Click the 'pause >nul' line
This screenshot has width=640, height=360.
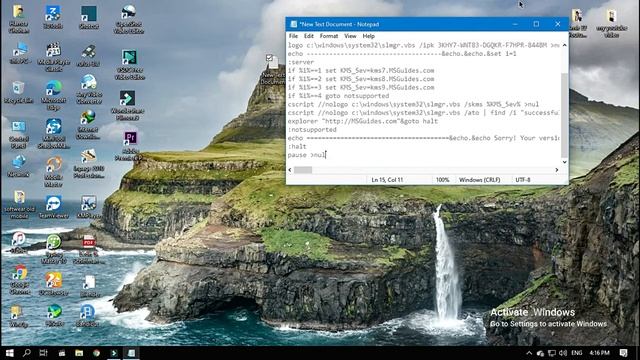coord(307,155)
